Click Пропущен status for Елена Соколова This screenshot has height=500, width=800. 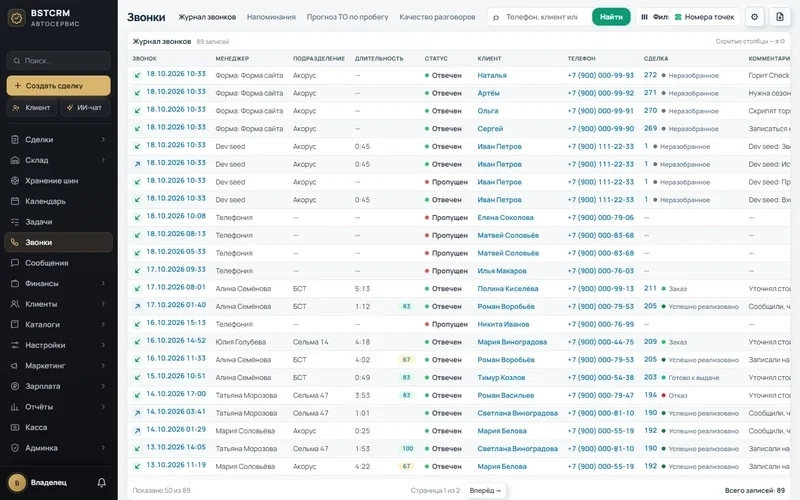[446, 218]
